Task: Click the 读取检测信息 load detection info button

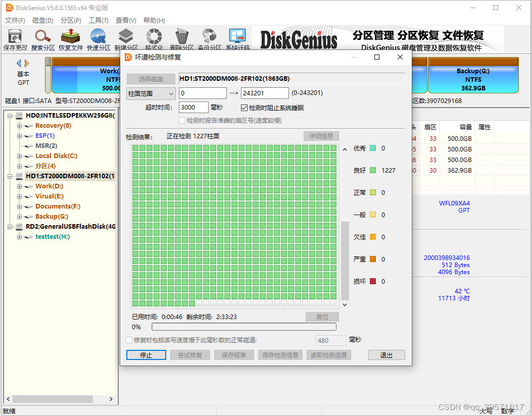Action: click(329, 355)
